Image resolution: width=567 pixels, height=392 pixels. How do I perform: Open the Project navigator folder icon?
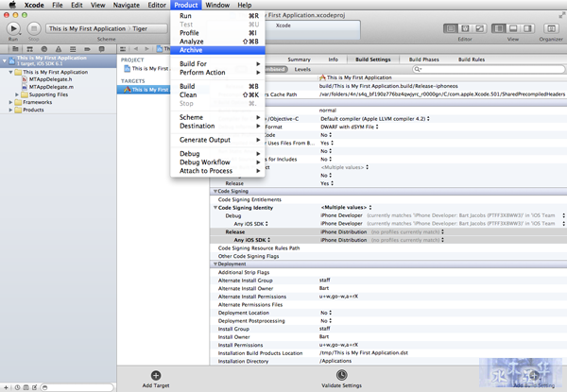tap(15, 49)
